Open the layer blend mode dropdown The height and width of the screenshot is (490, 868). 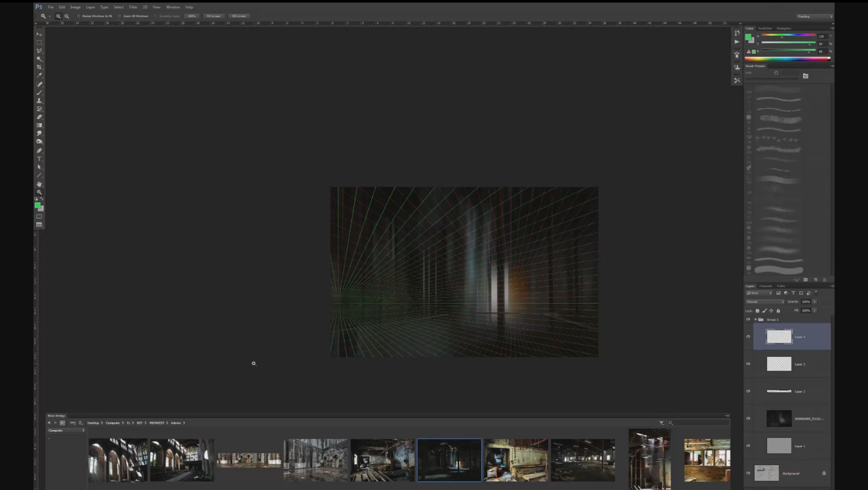(765, 301)
